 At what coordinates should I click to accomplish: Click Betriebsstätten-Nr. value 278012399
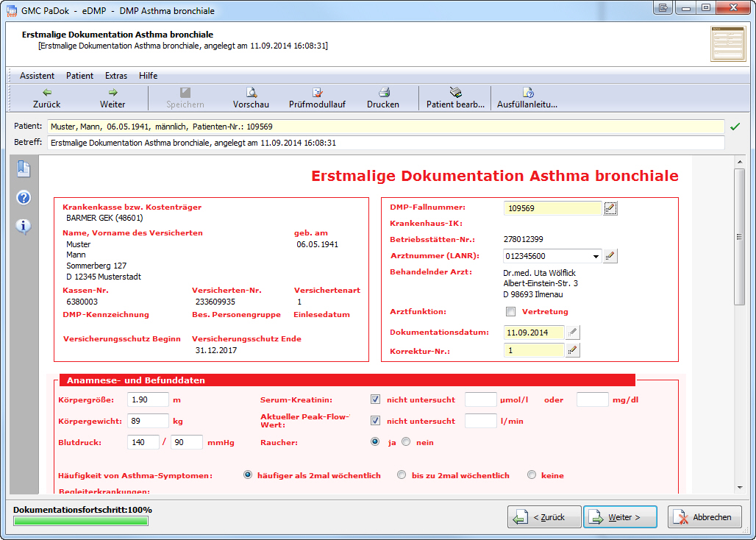pos(524,239)
